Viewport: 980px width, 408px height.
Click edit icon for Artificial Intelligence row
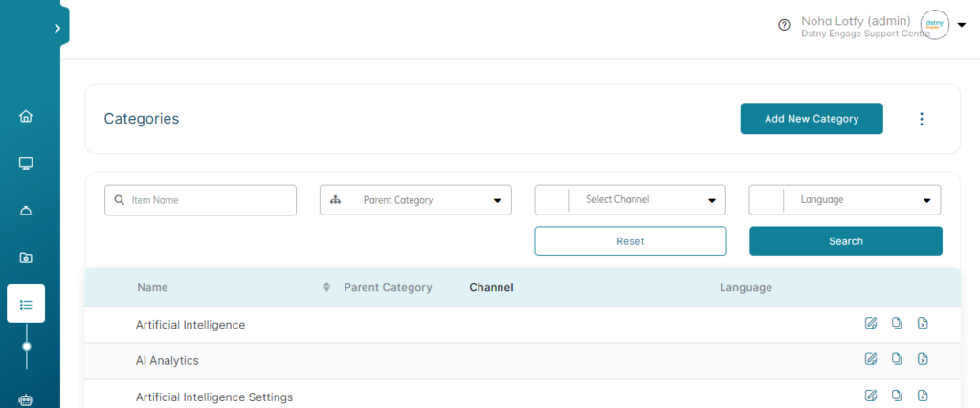click(x=871, y=324)
